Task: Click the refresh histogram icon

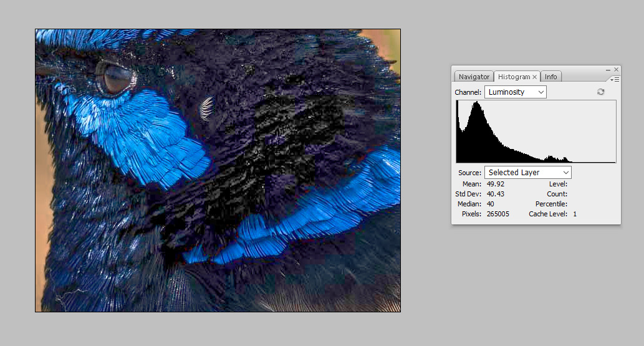Action: coord(600,92)
